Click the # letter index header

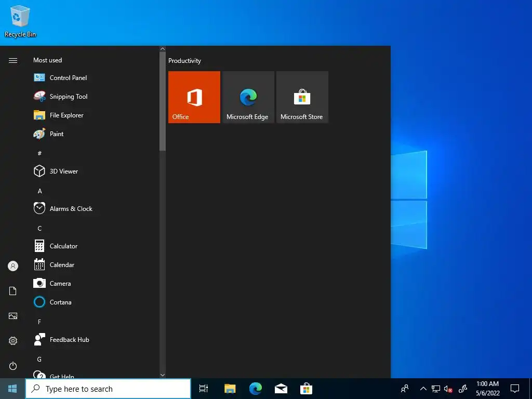(x=39, y=153)
